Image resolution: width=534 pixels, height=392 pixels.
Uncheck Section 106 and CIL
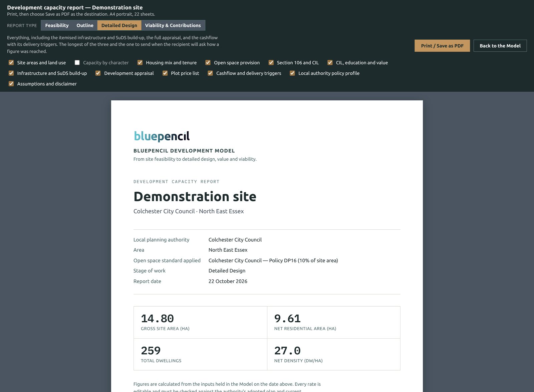click(x=271, y=63)
